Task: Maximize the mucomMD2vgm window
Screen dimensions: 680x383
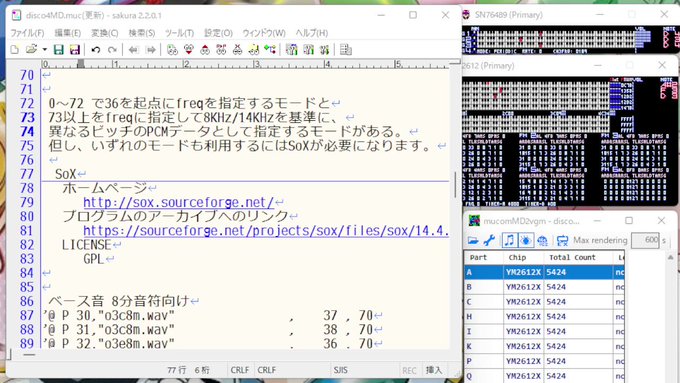Action: pyautogui.click(x=629, y=221)
